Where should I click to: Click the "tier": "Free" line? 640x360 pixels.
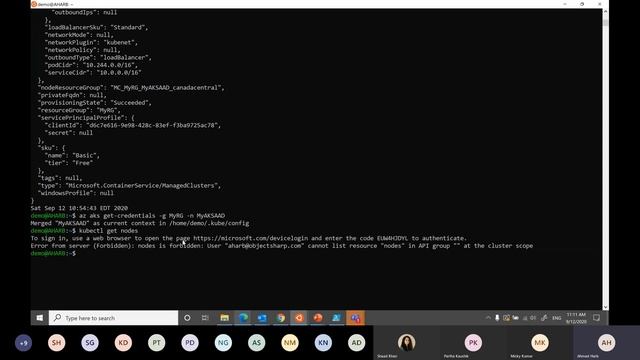pyautogui.click(x=69, y=163)
